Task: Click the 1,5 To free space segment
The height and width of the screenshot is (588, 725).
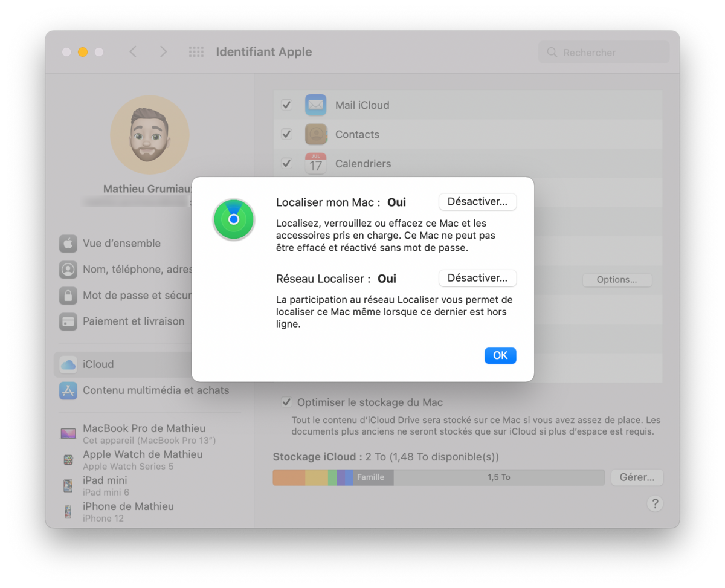Action: pyautogui.click(x=499, y=477)
